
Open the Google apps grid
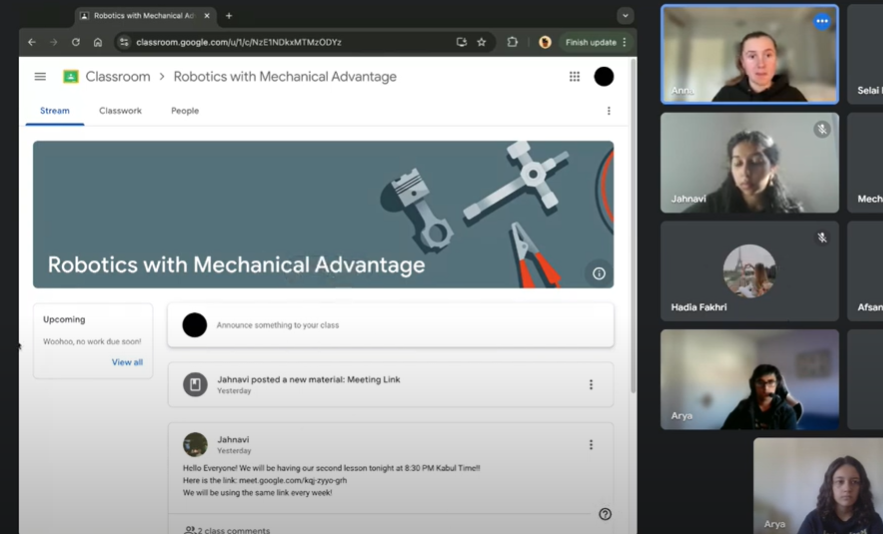click(x=574, y=77)
